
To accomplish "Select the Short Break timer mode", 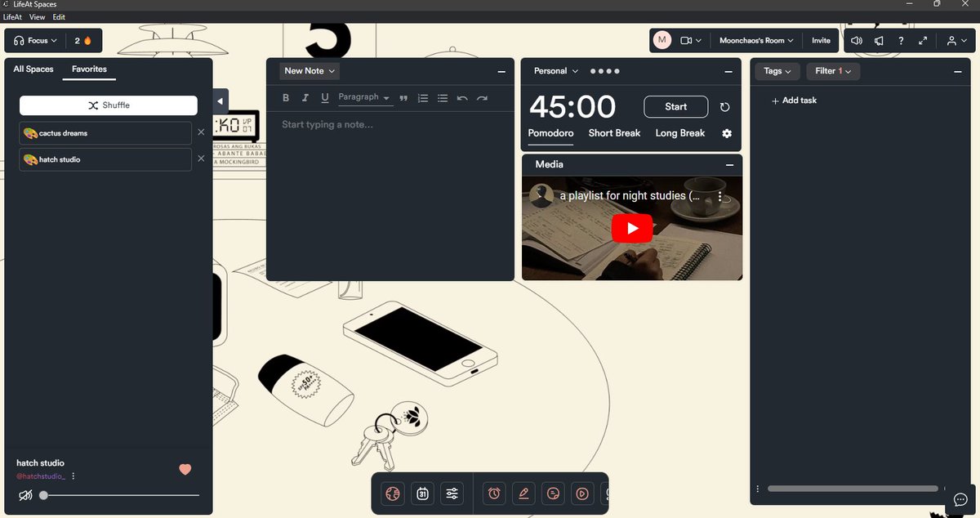I will pos(614,133).
